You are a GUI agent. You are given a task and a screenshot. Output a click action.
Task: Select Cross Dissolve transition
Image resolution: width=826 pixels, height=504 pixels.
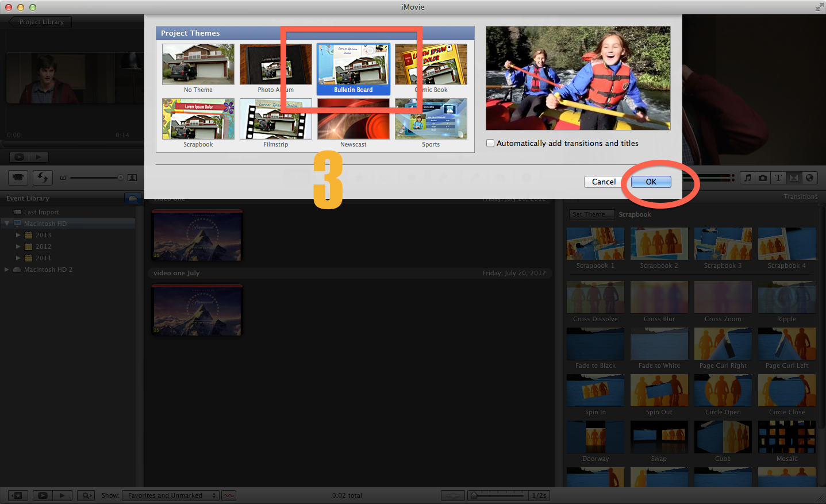596,297
